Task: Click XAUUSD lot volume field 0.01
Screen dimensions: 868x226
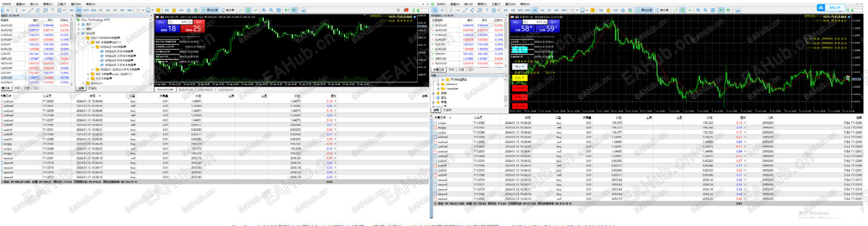Action: tap(181, 22)
